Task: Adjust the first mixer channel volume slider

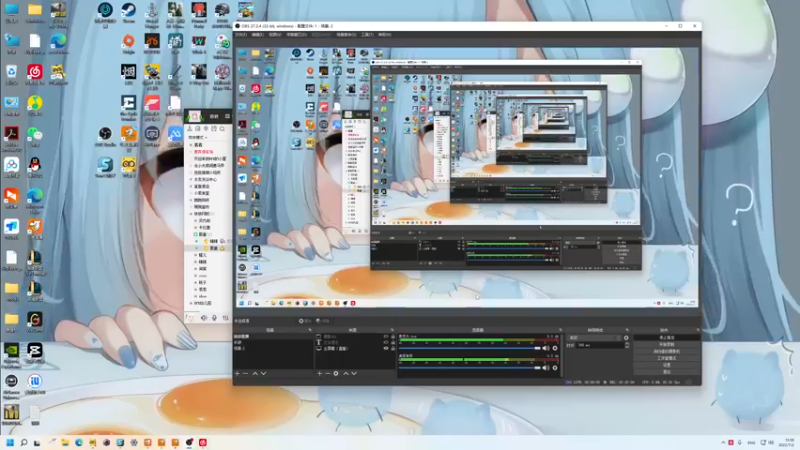Action: coord(469,348)
